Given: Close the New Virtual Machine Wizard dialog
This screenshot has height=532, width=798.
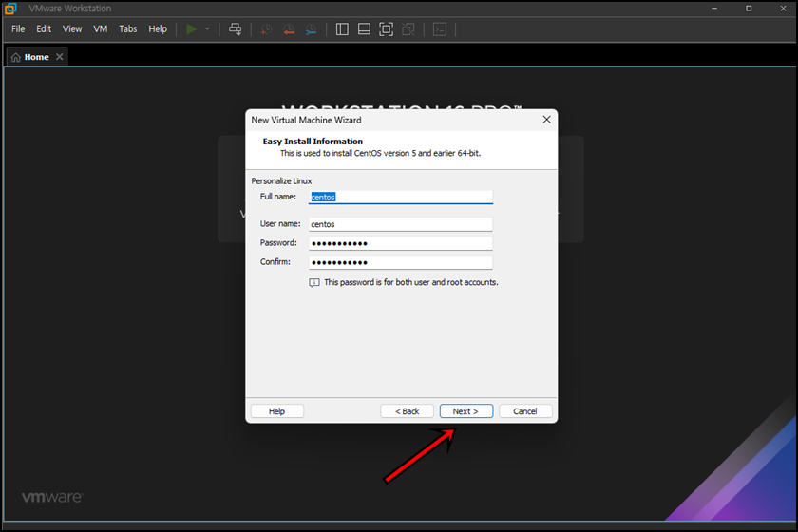Looking at the screenshot, I should tap(546, 120).
